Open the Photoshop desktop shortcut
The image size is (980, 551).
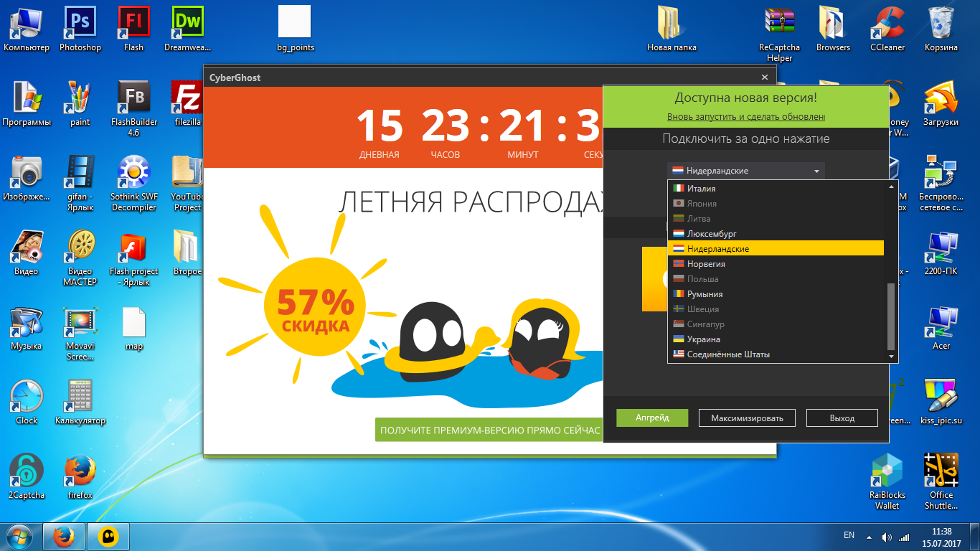point(80,29)
